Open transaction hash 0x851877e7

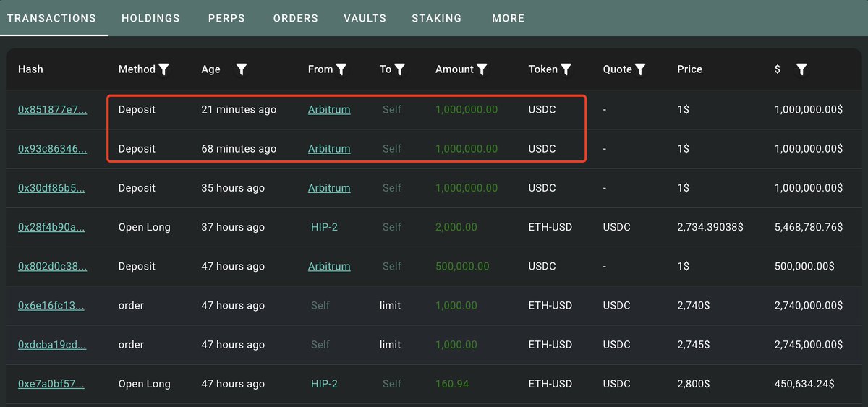[52, 110]
